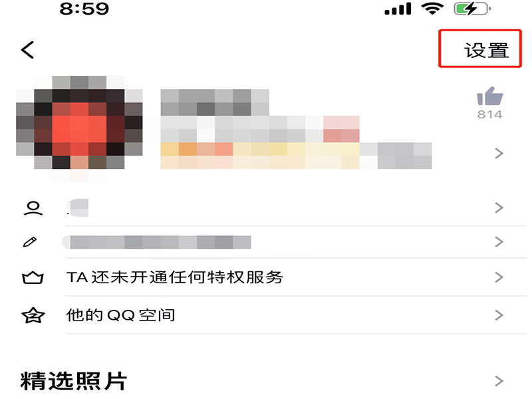Click the crown privilege icon

click(33, 277)
